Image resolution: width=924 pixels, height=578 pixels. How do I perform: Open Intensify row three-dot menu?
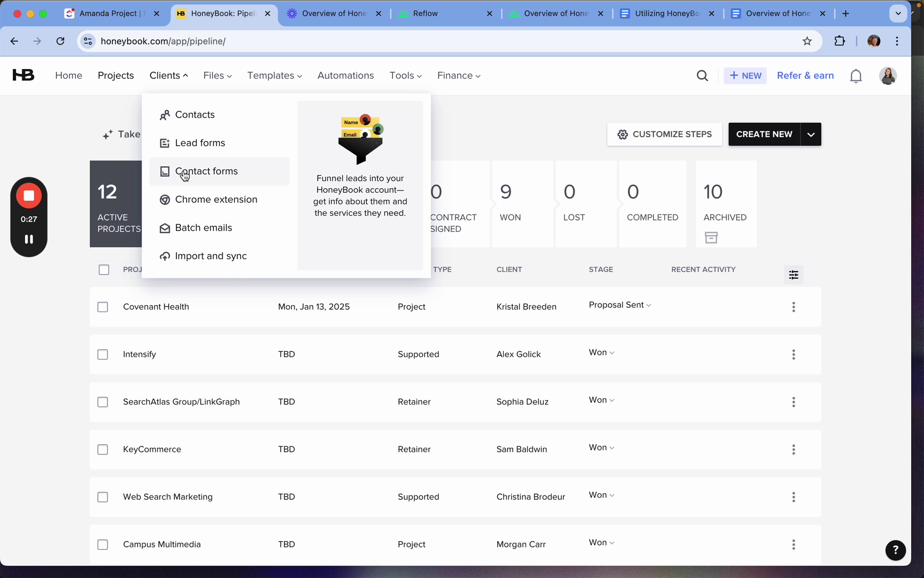pos(794,354)
